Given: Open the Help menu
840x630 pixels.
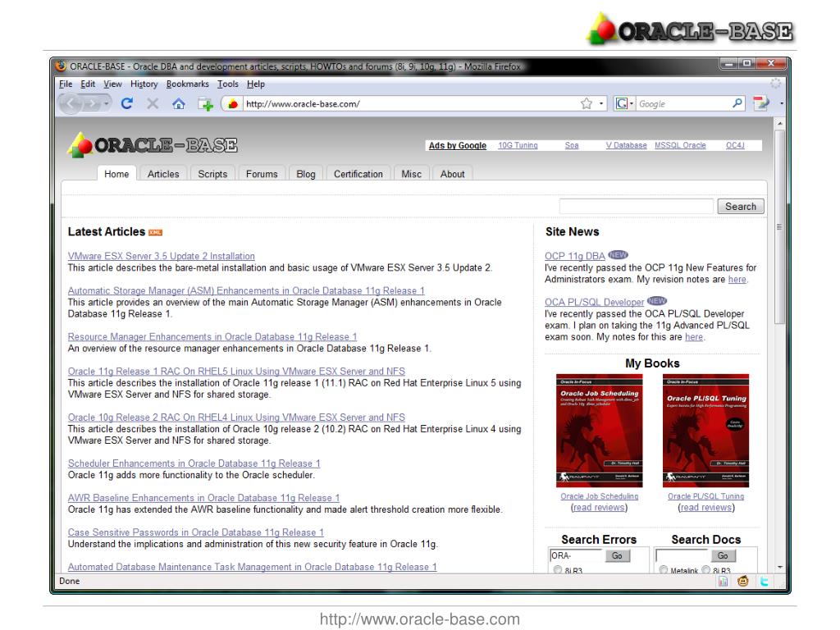Looking at the screenshot, I should [x=256, y=84].
